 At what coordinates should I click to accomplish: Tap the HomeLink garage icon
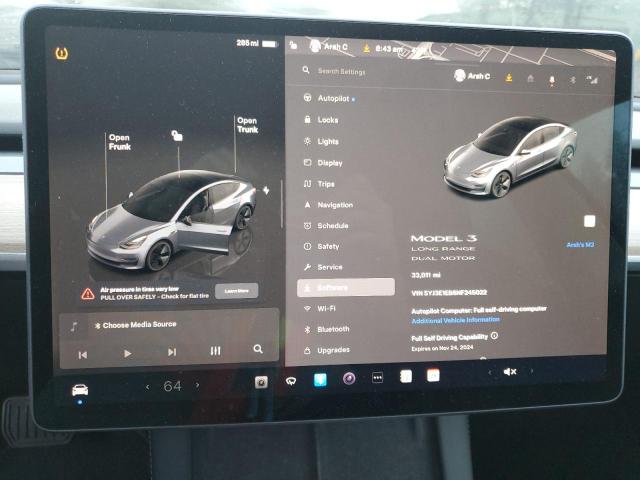530,78
